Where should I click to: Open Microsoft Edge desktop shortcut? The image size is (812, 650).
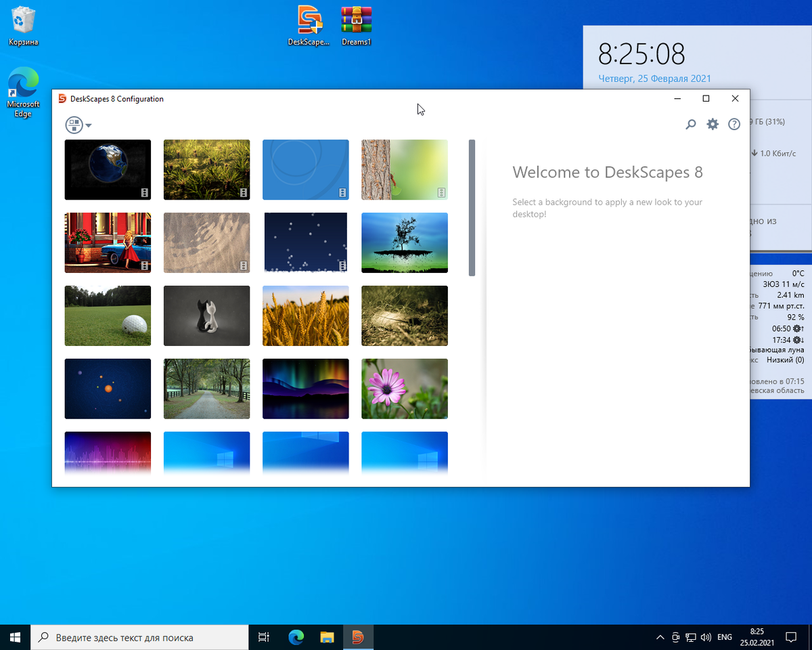pyautogui.click(x=23, y=93)
